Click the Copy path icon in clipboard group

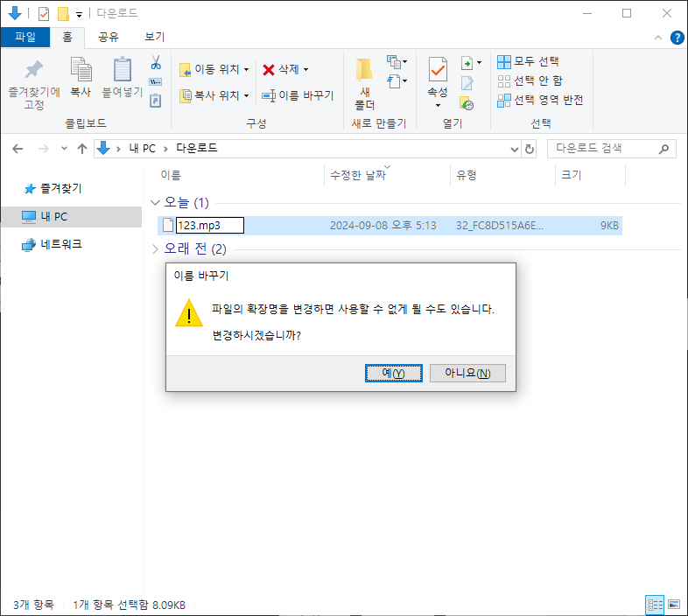pos(155,82)
